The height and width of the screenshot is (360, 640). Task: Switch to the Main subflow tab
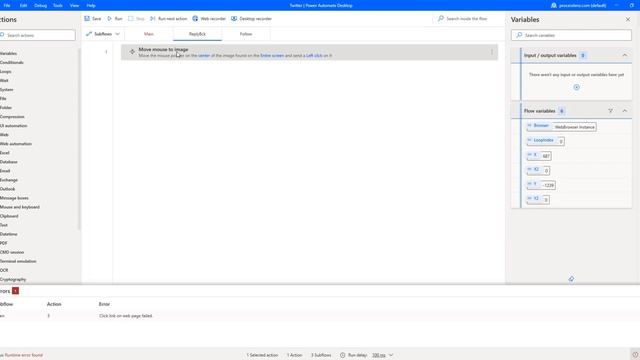coord(149,34)
